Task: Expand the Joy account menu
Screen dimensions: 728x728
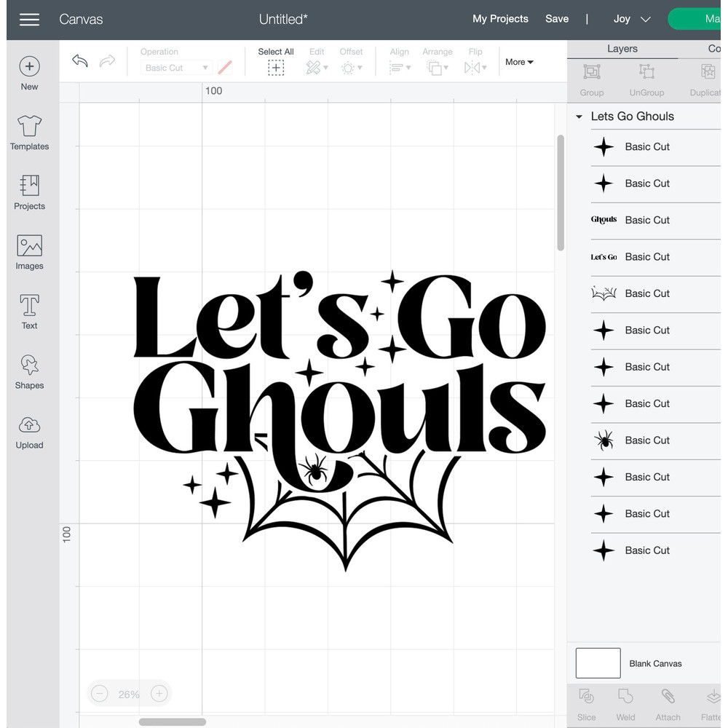Action: point(630,20)
